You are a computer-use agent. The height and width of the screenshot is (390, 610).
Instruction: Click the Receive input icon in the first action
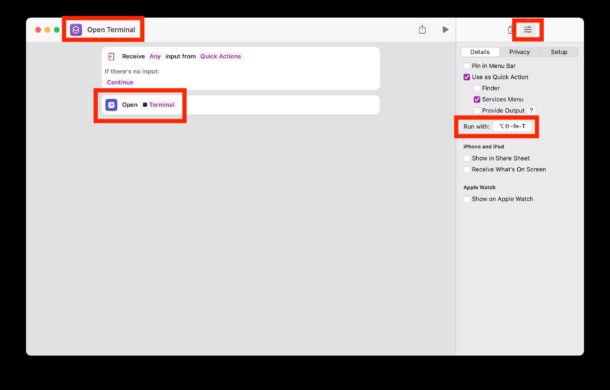point(111,56)
